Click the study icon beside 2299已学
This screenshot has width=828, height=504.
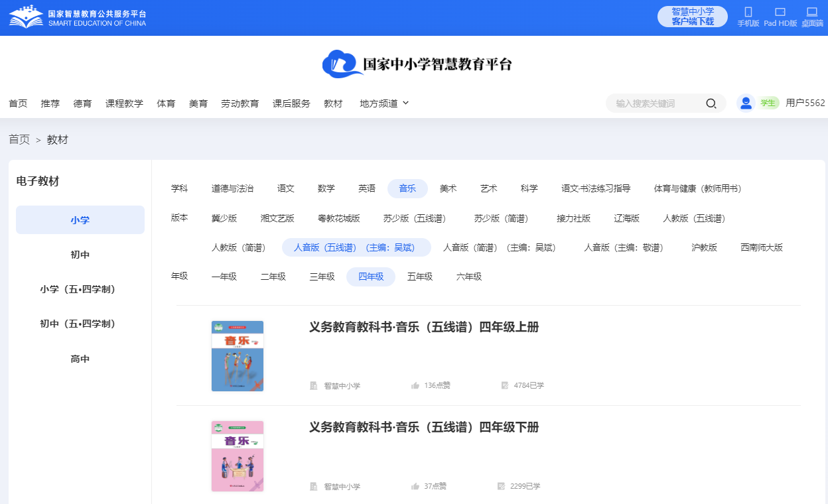502,486
